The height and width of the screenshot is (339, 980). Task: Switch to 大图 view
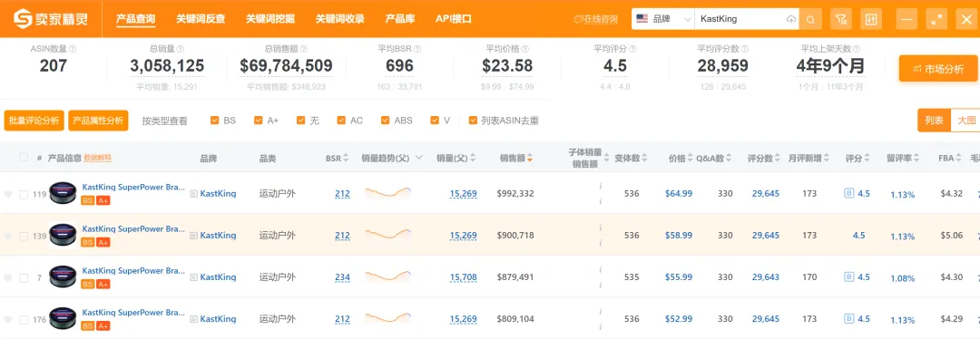coord(965,121)
